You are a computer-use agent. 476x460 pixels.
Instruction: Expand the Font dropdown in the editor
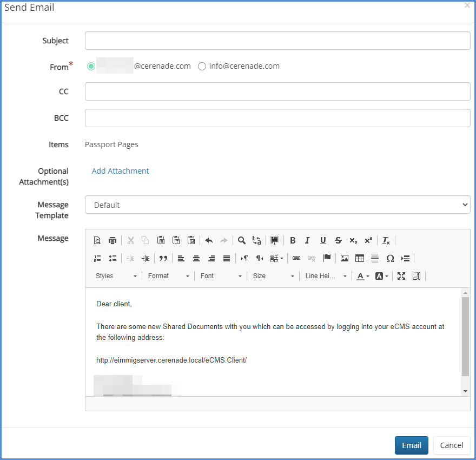click(x=221, y=276)
